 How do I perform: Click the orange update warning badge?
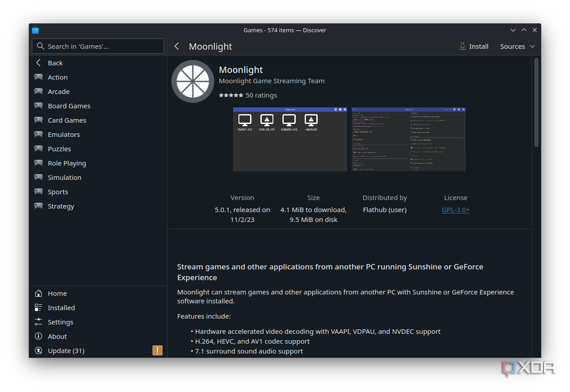click(157, 350)
